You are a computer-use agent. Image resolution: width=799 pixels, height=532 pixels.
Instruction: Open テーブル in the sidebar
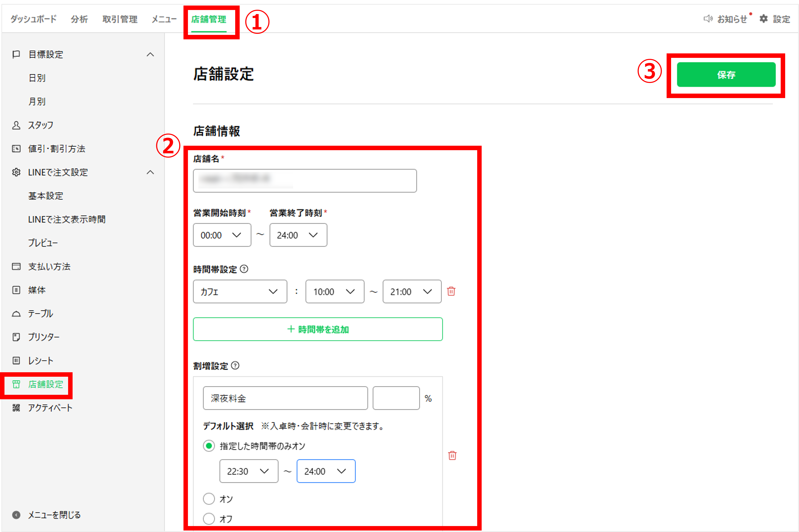click(x=40, y=314)
